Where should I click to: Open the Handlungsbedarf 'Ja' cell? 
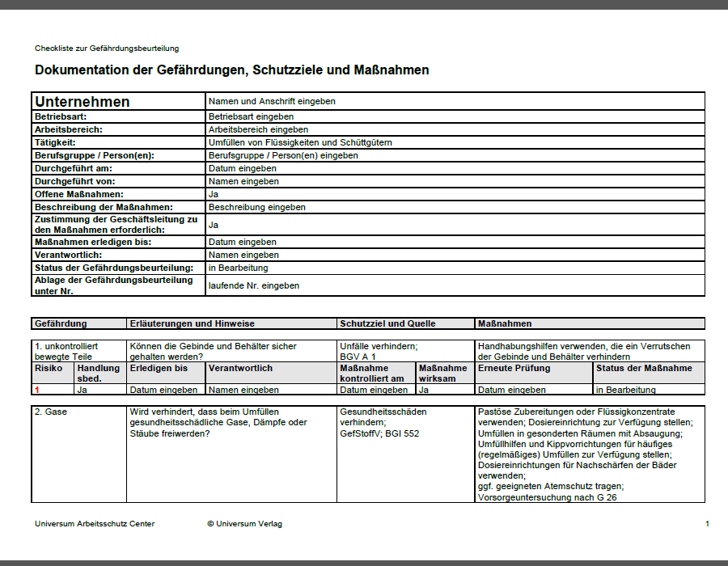pos(100,390)
